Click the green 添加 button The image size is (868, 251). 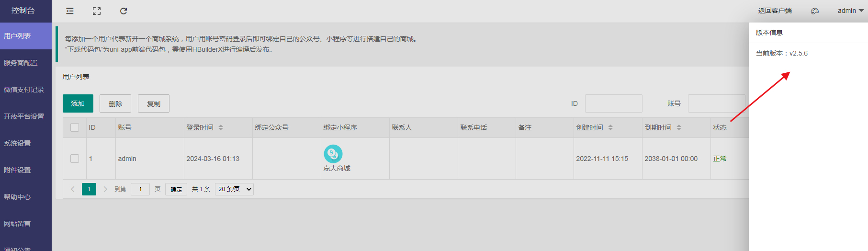[x=78, y=103]
